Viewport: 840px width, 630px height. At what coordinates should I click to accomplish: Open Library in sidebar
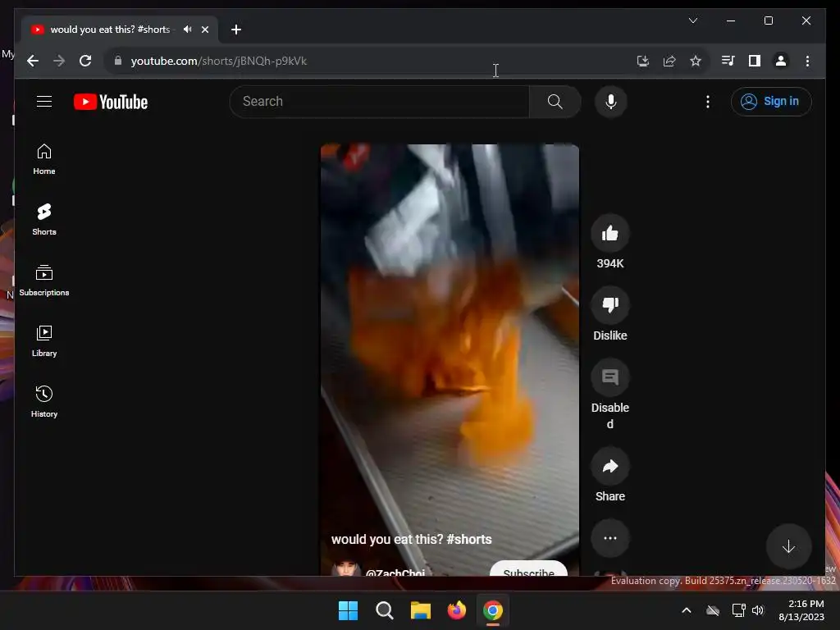[44, 340]
